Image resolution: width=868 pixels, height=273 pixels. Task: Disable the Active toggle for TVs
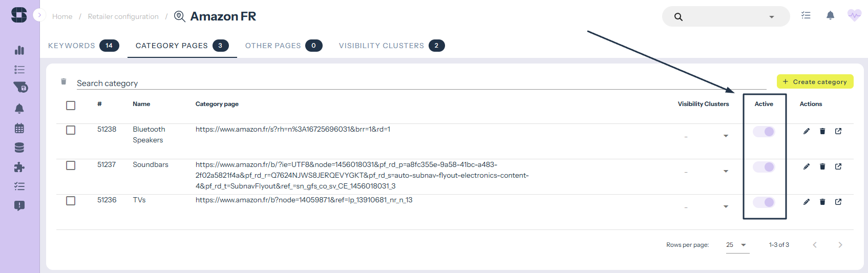tap(764, 202)
